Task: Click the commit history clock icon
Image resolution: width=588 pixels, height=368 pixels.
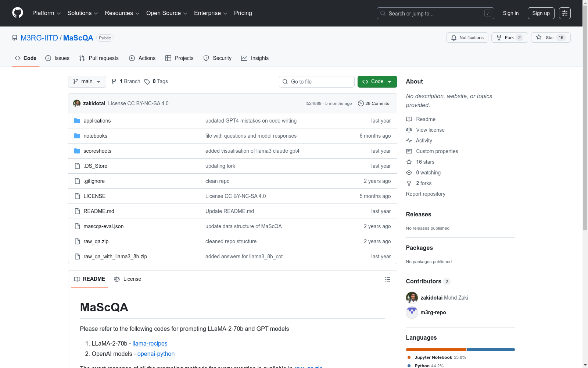Action: point(361,103)
